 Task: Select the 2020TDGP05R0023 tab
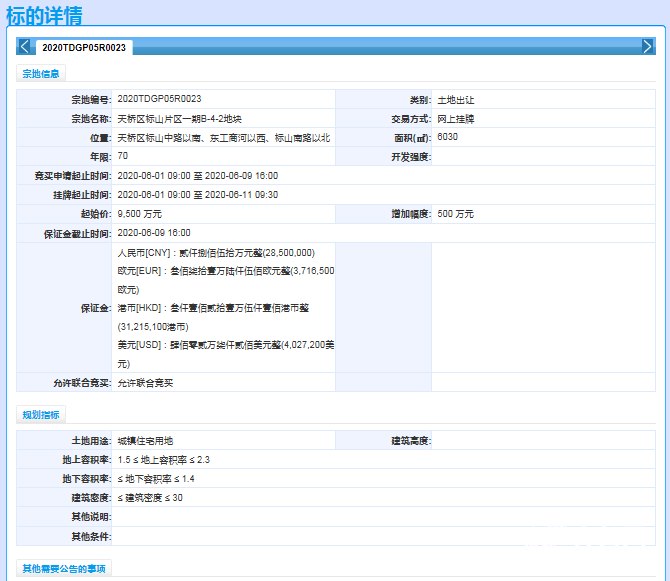click(x=84, y=48)
